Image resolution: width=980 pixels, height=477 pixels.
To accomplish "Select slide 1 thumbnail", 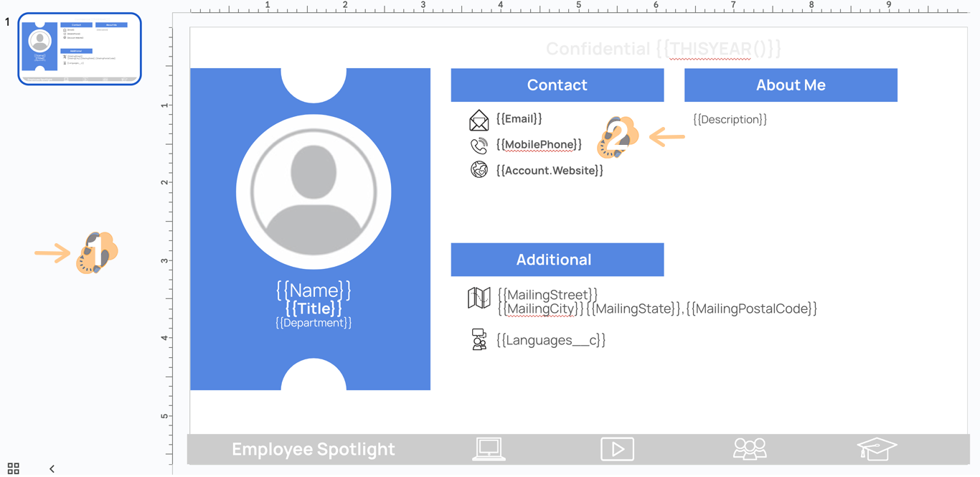I will pos(80,49).
